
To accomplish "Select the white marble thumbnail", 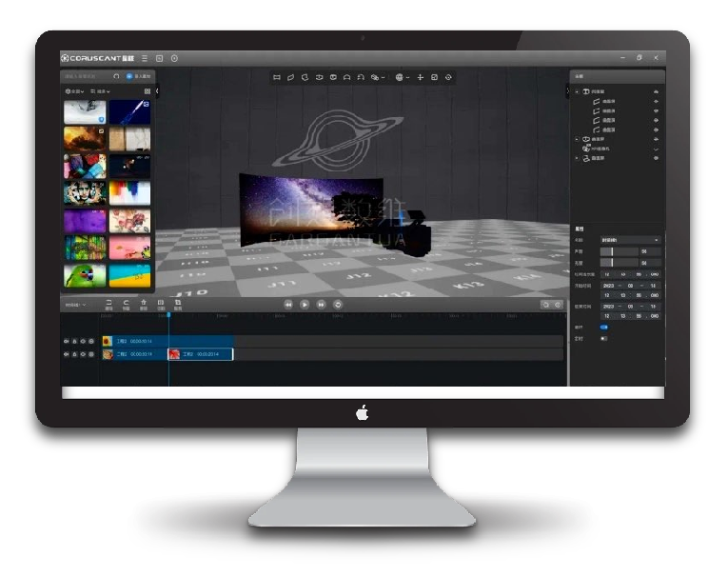I will pyautogui.click(x=85, y=112).
